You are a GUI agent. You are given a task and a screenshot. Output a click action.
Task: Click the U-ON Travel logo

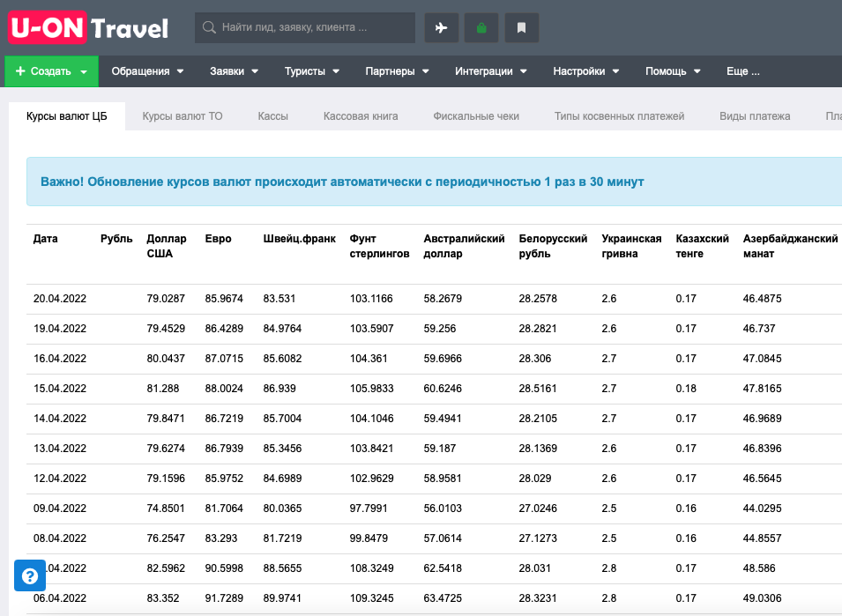88,27
